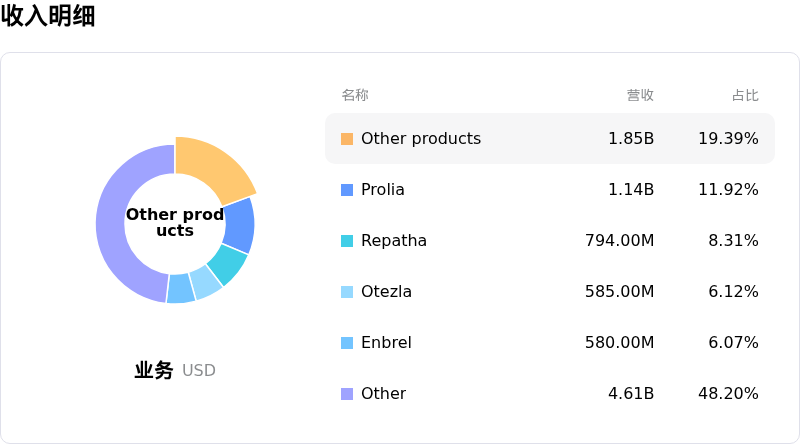The height and width of the screenshot is (444, 800).
Task: Click the blue Prolia legend square
Action: pyautogui.click(x=347, y=190)
